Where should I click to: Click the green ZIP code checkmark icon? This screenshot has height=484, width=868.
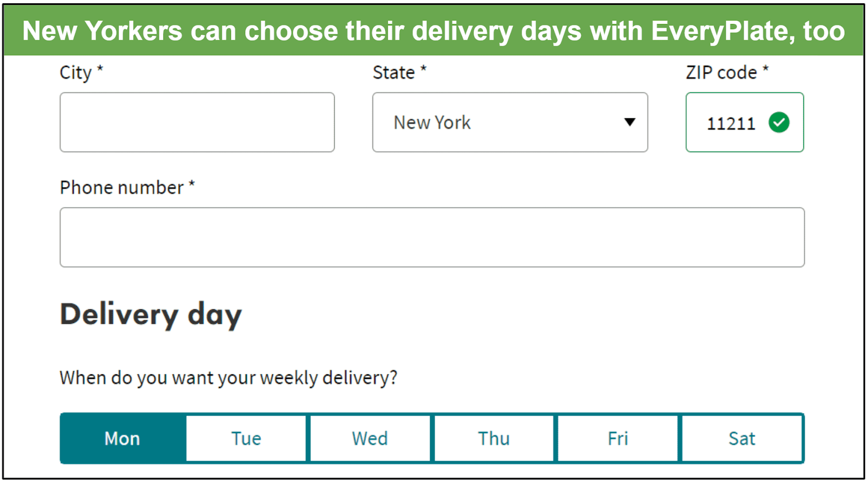pyautogui.click(x=779, y=123)
